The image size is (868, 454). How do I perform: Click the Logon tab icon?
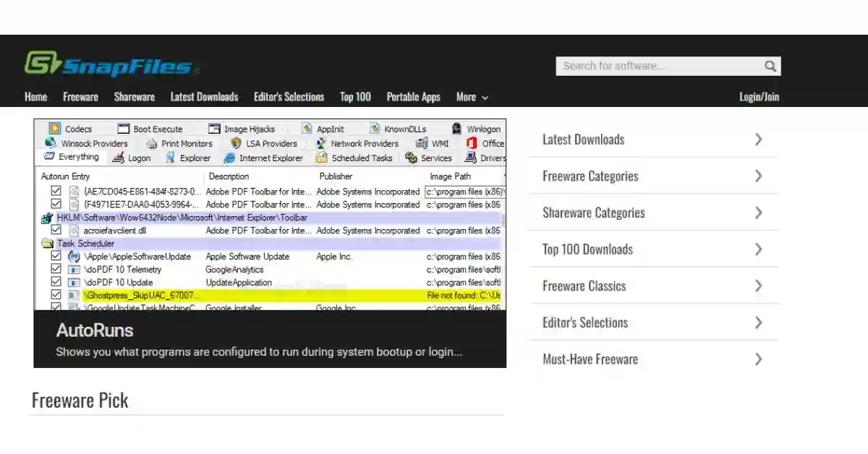(119, 158)
